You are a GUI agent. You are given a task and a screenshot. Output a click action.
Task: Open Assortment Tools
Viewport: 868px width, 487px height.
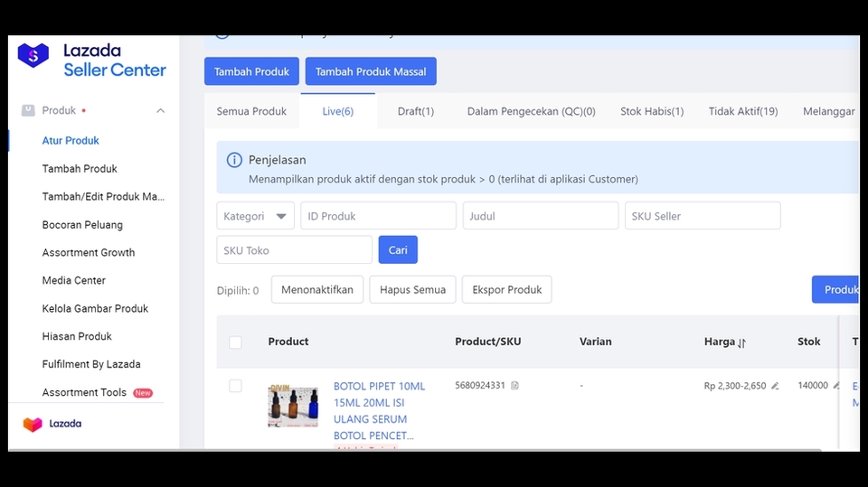click(84, 392)
